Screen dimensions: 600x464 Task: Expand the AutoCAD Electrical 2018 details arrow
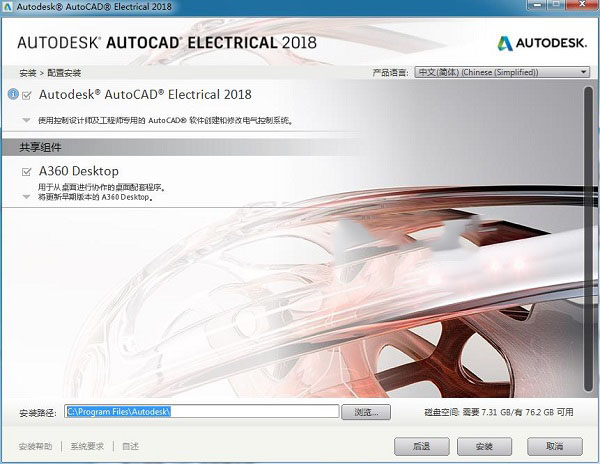pos(27,120)
